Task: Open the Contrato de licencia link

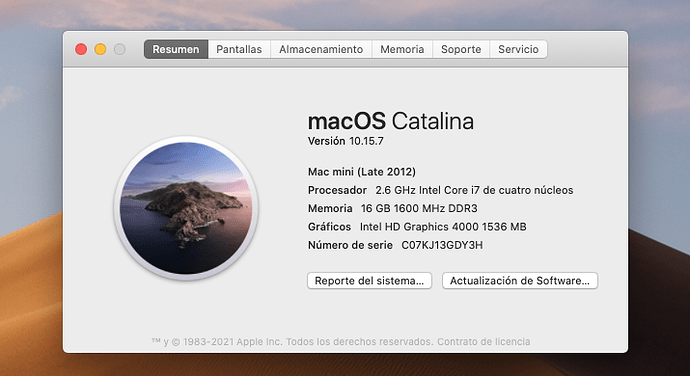Action: [484, 342]
